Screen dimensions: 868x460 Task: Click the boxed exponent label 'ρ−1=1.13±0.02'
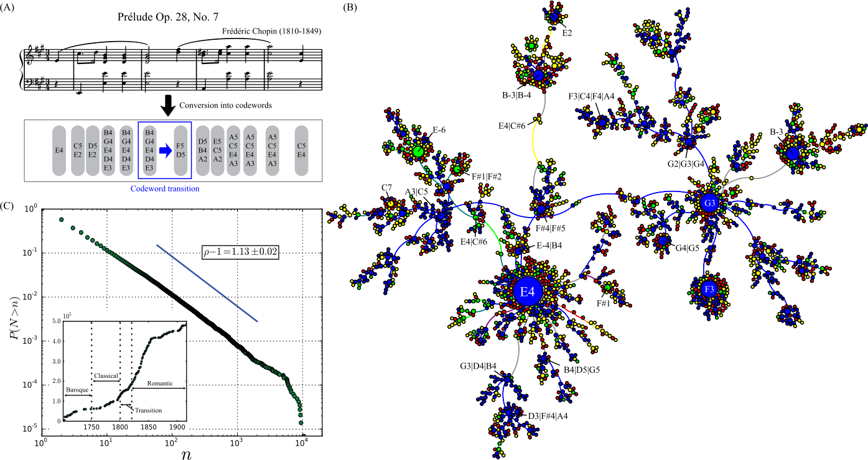click(x=242, y=252)
